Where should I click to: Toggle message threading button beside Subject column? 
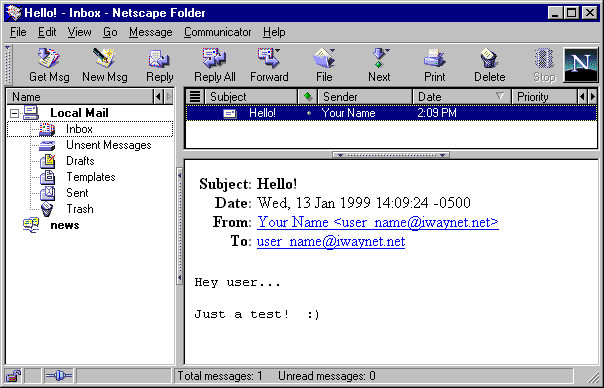(x=195, y=96)
